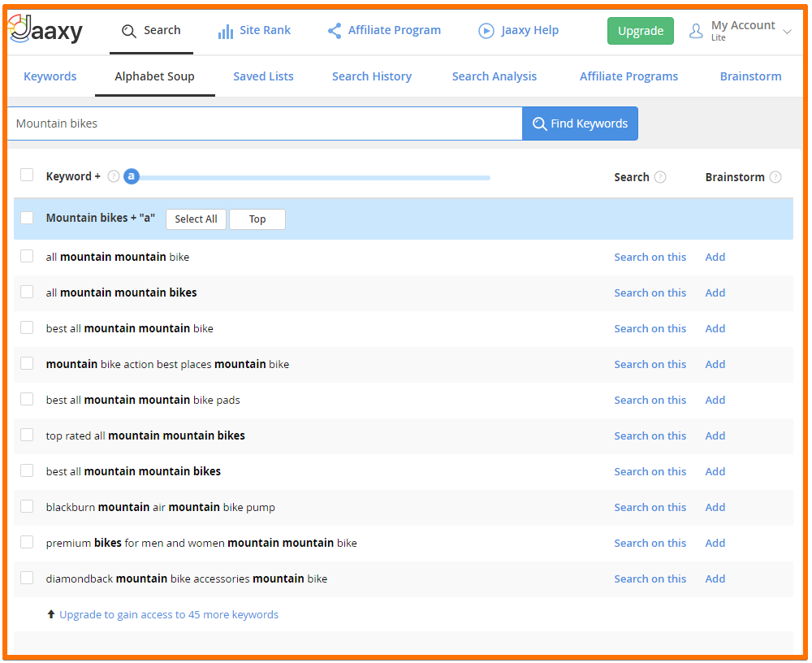Check 'mountain bike action best places' row
The image size is (812, 663).
coord(27,363)
